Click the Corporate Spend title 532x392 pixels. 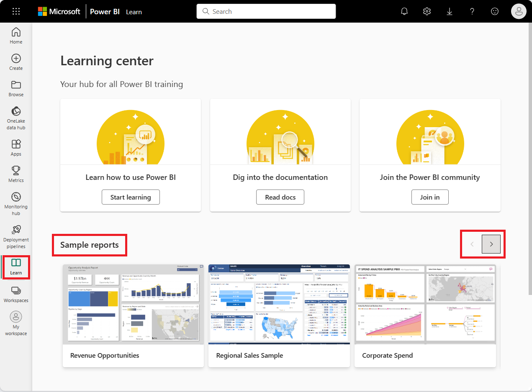click(388, 355)
